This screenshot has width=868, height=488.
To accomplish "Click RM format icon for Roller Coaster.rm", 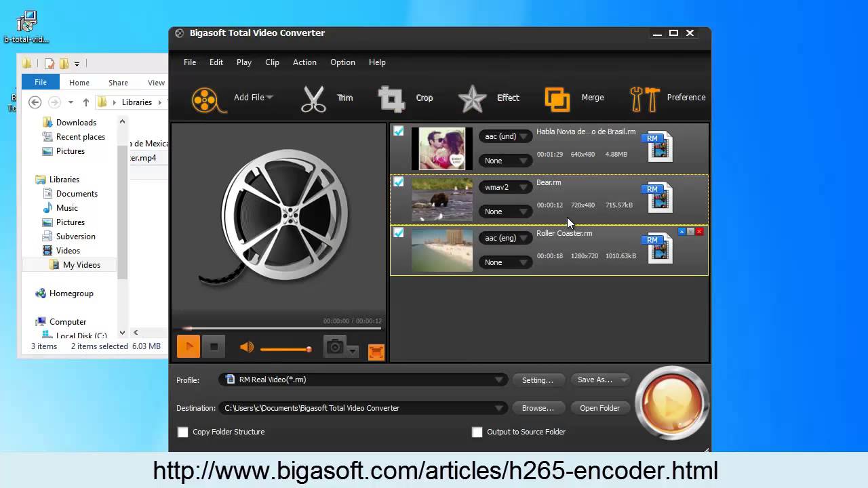I will (x=657, y=248).
